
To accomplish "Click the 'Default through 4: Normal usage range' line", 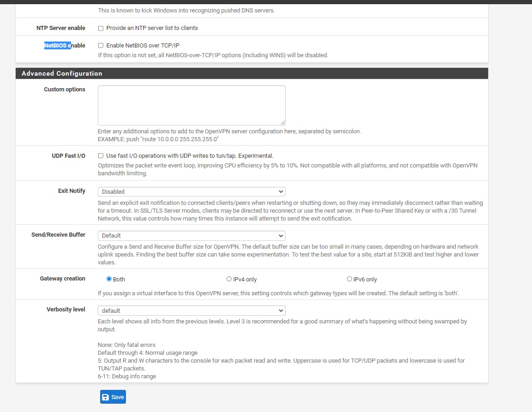I will click(x=148, y=352).
